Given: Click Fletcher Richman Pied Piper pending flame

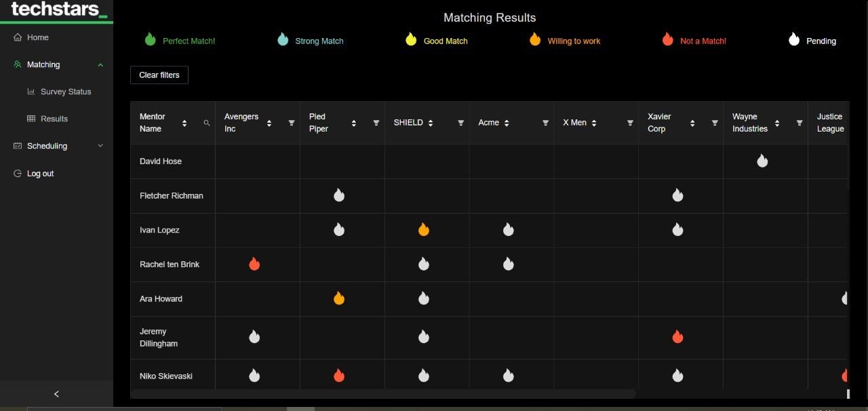Looking at the screenshot, I should 339,195.
